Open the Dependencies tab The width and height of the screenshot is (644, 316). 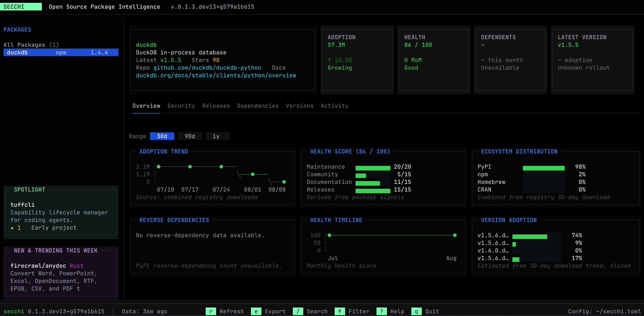click(258, 106)
